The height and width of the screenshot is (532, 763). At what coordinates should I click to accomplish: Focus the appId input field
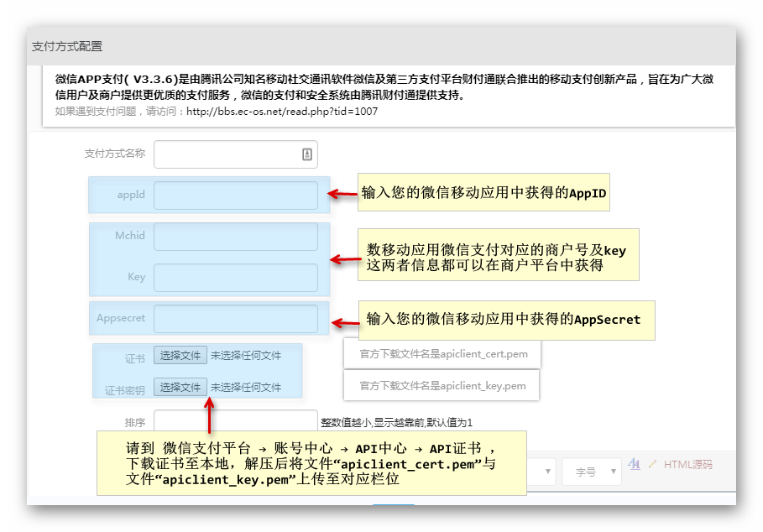[x=236, y=196]
